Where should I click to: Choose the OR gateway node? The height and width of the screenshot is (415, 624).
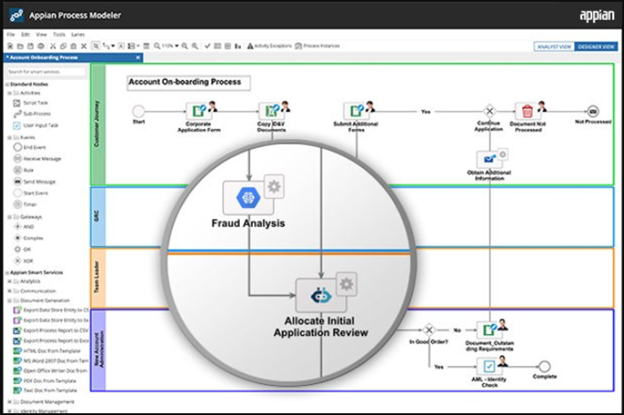coord(22,249)
